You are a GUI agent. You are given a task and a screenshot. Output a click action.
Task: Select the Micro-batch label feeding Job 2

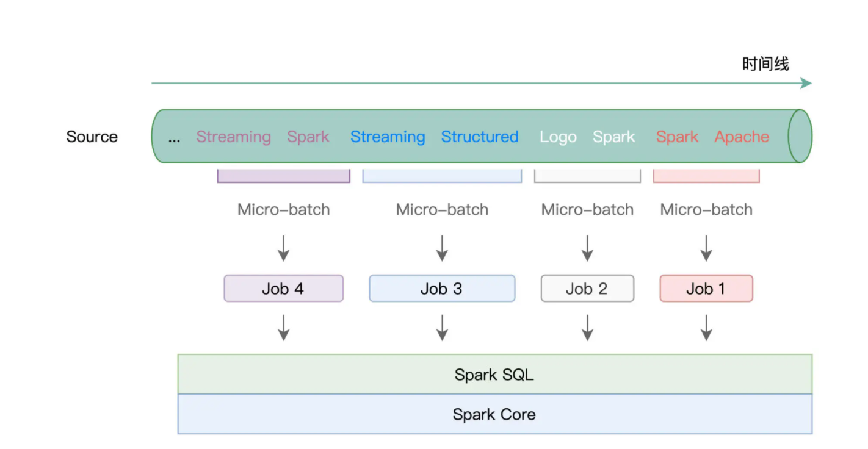588,210
